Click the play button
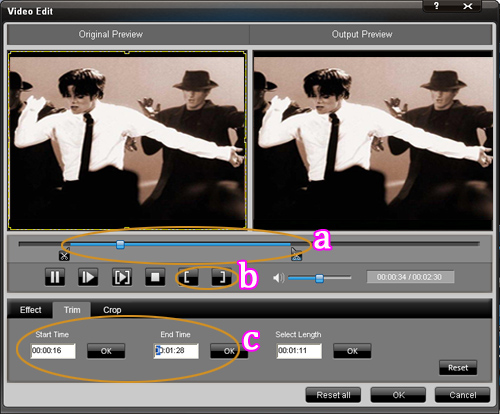The image size is (500, 414). (88, 277)
